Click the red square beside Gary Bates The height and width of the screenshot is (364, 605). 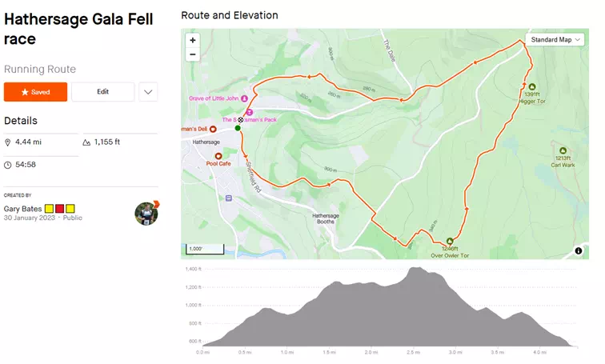[x=60, y=209]
